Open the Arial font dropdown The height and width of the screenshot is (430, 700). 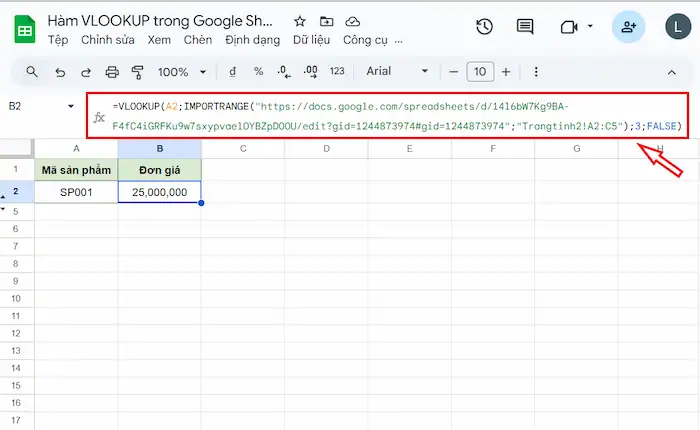pyautogui.click(x=397, y=72)
